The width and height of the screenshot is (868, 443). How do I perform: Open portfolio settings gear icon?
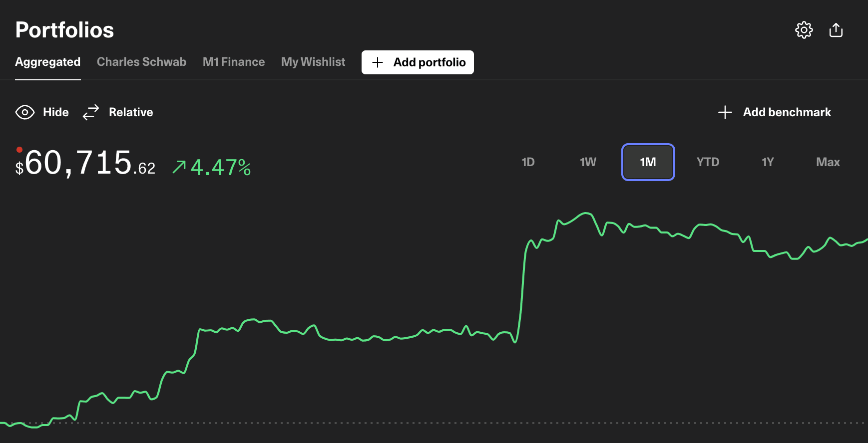tap(804, 30)
